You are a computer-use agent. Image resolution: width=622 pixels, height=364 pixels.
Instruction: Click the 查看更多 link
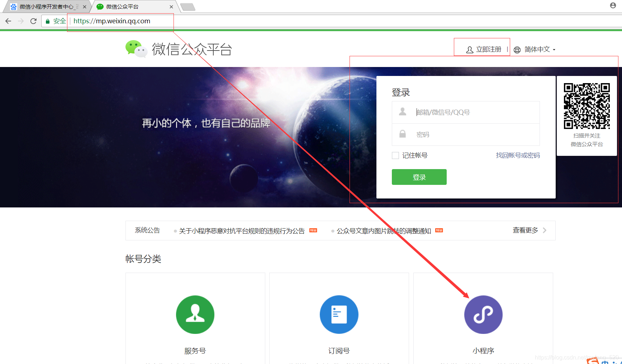(525, 230)
